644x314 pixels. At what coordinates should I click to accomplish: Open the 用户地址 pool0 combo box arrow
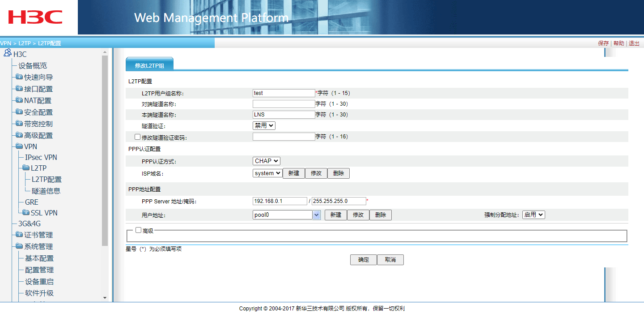(x=317, y=215)
